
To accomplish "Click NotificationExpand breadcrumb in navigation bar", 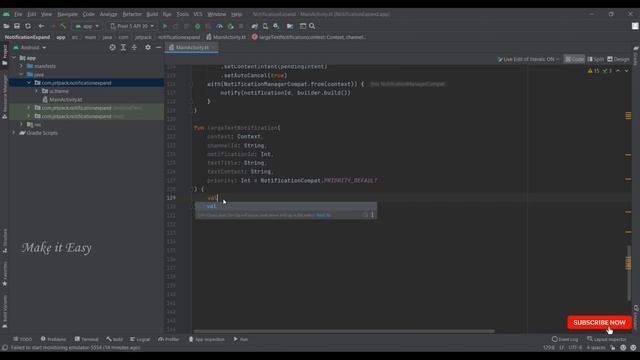I will 27,37.
